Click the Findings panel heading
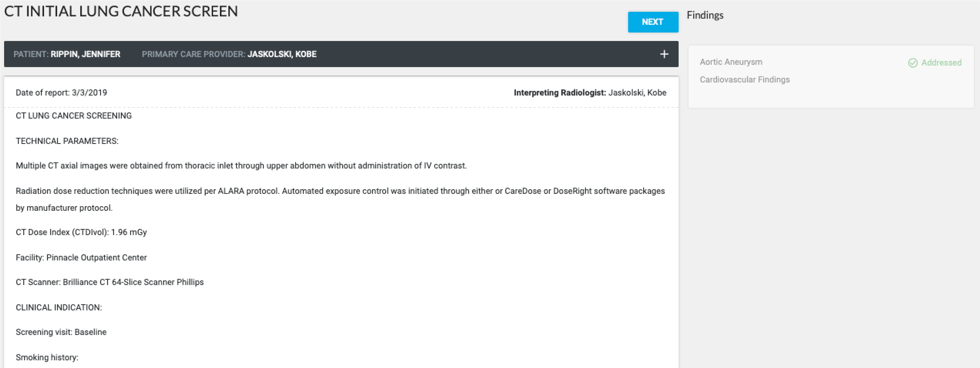This screenshot has width=980, height=368. click(705, 15)
